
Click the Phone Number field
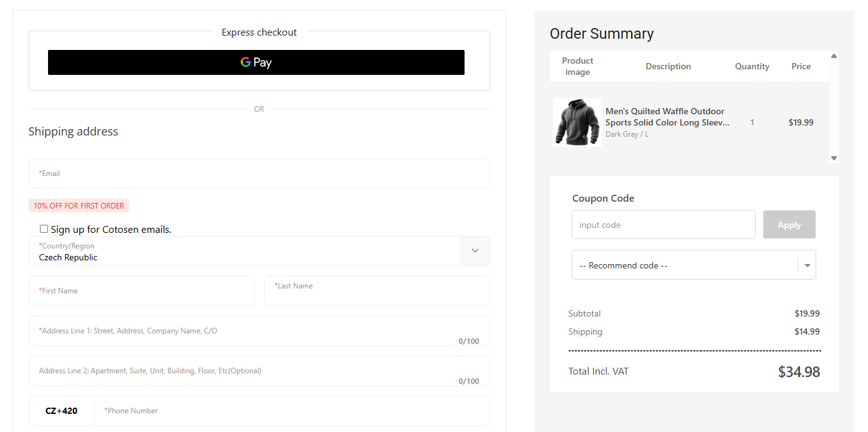(x=292, y=411)
